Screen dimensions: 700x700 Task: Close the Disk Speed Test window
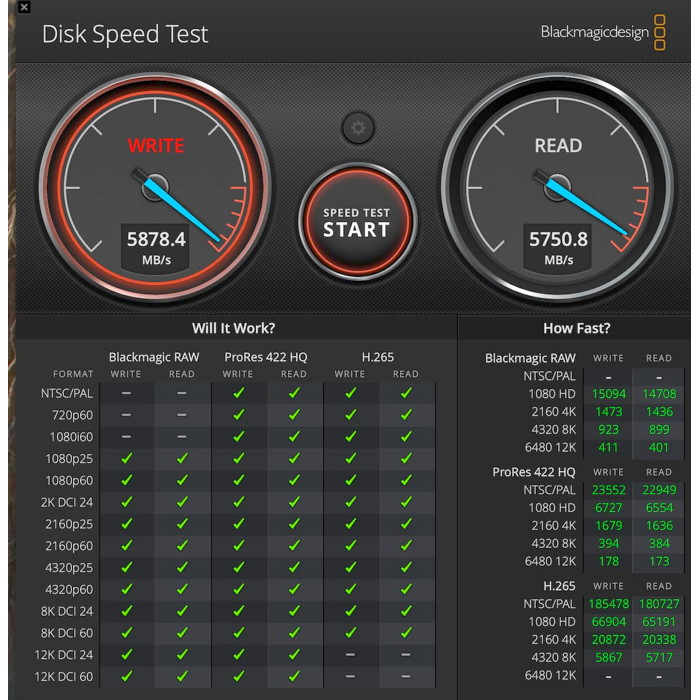(24, 7)
